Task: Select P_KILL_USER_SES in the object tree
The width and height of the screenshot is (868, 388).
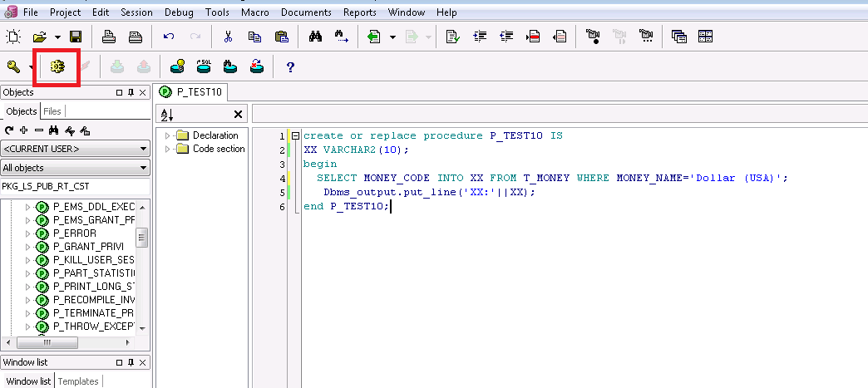Action: tap(94, 260)
